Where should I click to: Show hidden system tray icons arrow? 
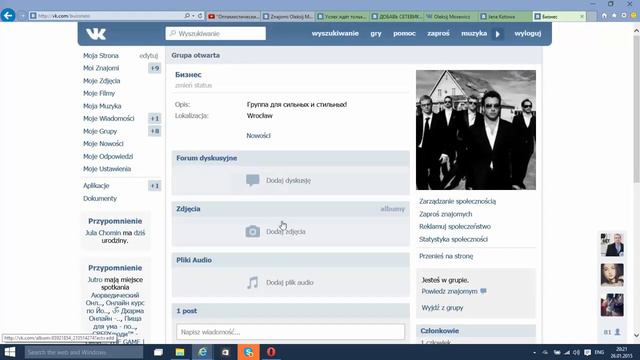point(534,353)
